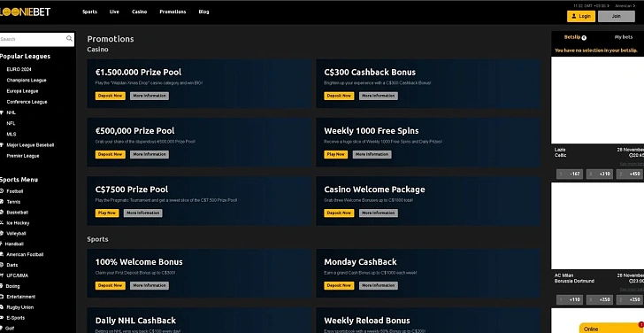Open the LoonieBet logo home link
The image size is (644, 333).
[25, 12]
